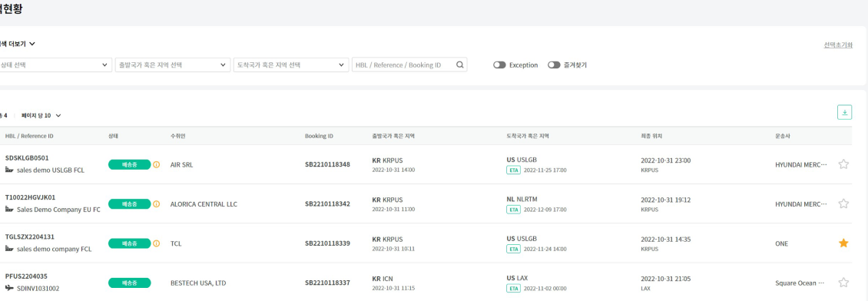
Task: Open 출발국가 혹은 지역 선택 dropdown
Action: (x=172, y=64)
